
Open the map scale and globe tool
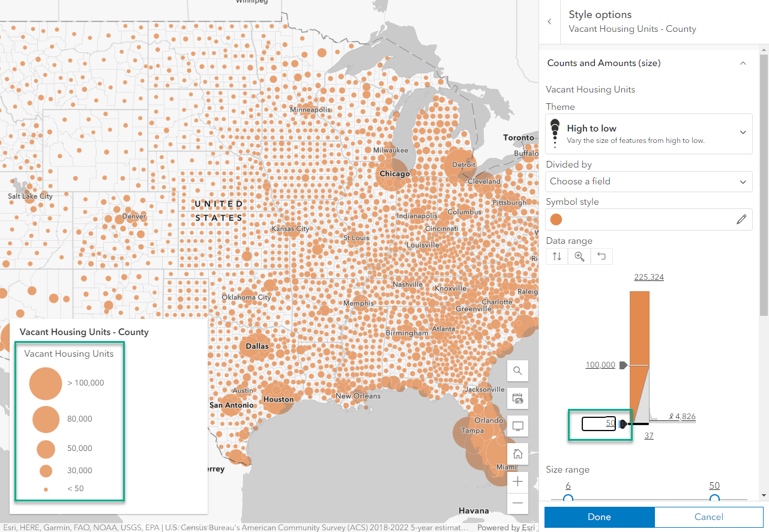(517, 399)
